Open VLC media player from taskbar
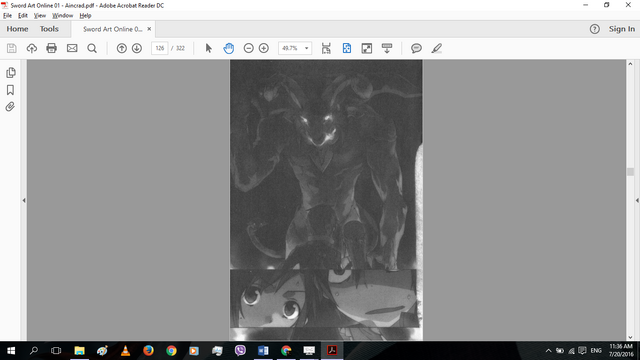The image size is (640, 360). pos(125,351)
